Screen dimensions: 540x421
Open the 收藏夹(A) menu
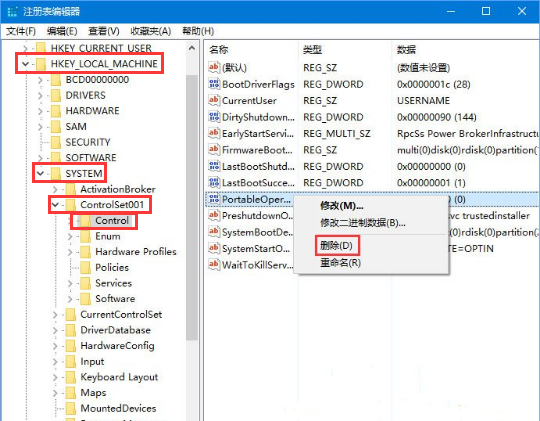coord(150,31)
